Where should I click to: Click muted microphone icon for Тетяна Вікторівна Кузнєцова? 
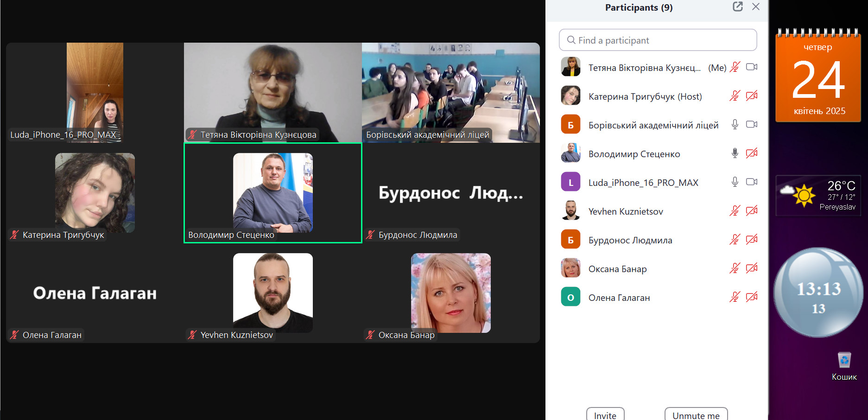pos(735,67)
